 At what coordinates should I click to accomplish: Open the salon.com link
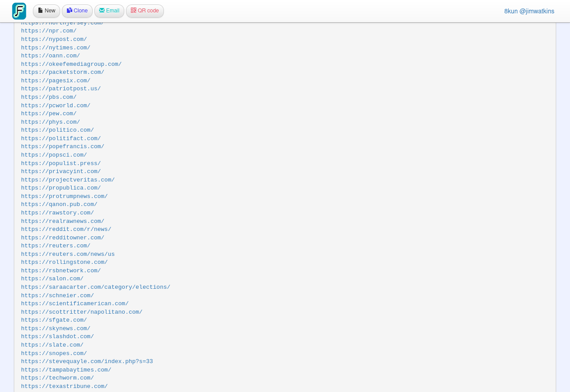pyautogui.click(x=52, y=279)
